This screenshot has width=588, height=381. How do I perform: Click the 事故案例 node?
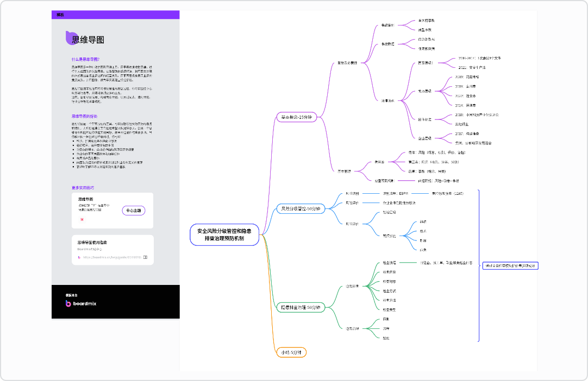[x=388, y=25]
